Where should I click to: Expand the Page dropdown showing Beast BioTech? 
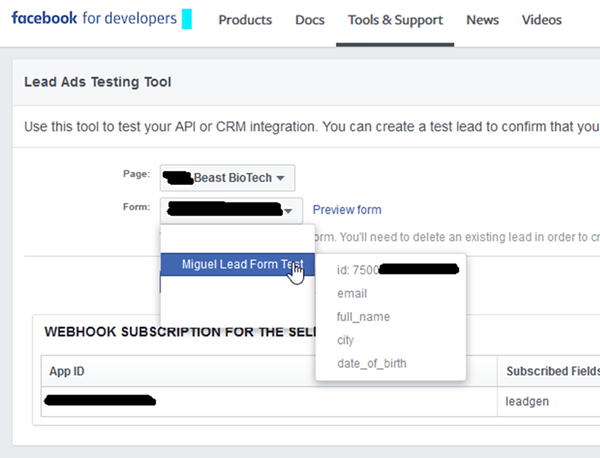228,179
